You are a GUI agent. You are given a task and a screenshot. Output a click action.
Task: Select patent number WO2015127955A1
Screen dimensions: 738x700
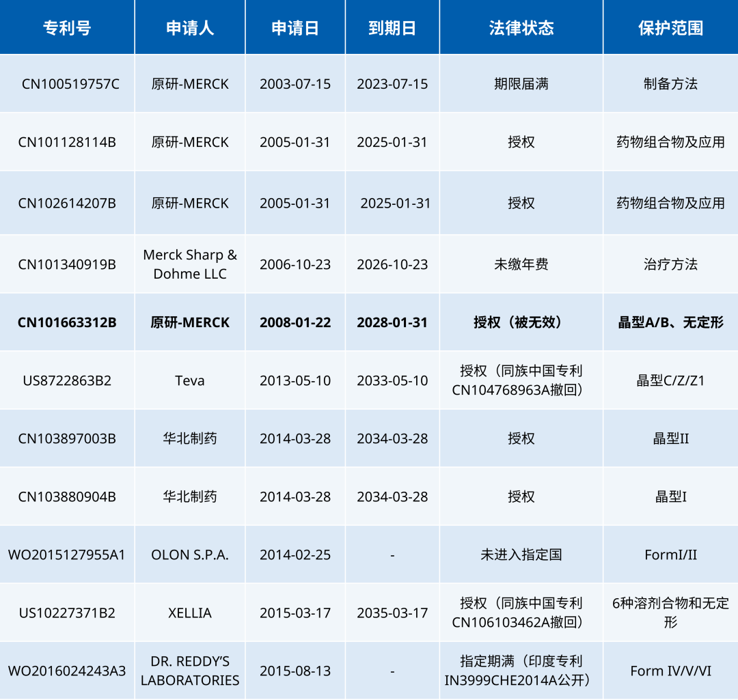point(67,555)
